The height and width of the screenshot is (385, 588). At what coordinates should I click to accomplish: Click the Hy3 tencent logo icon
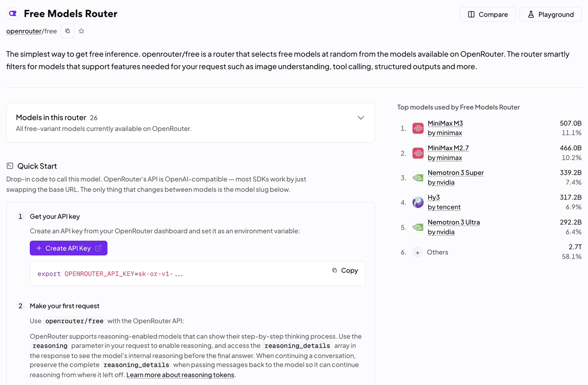click(418, 202)
